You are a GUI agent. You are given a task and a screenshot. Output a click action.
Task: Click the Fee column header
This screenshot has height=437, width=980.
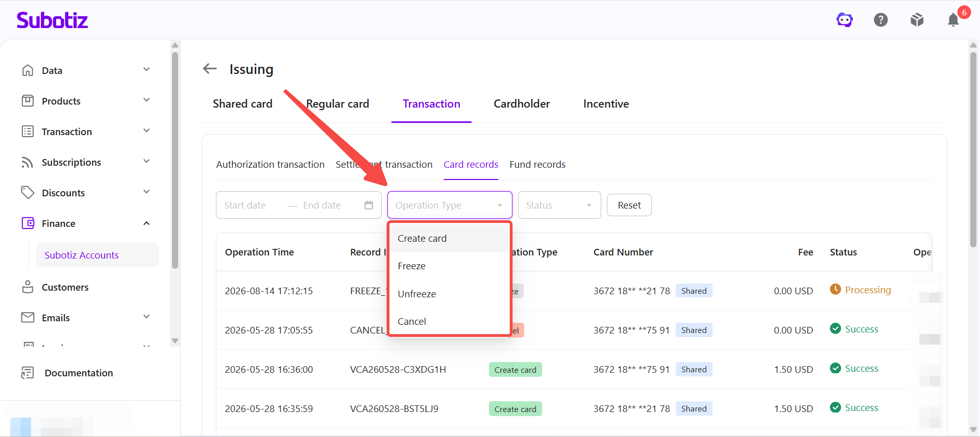click(805, 252)
